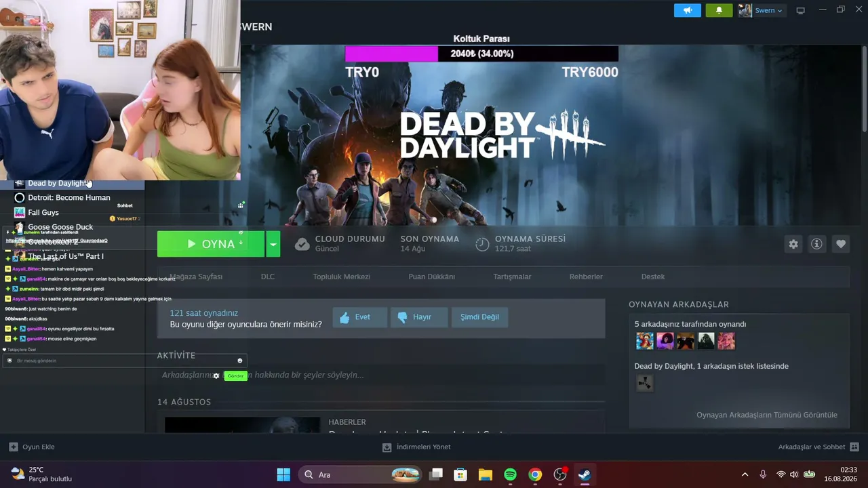868x488 pixels.
Task: Open the Wi-Fi network tray icon
Action: coord(781,474)
